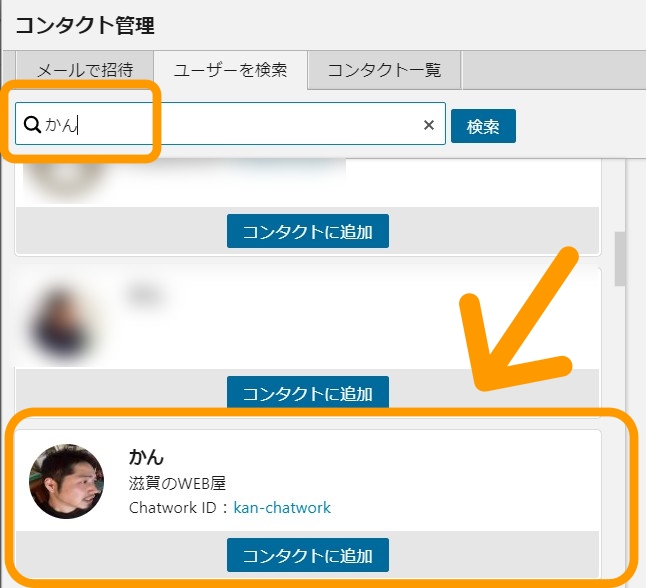The height and width of the screenshot is (588, 646).
Task: Click the results list scrollbar thumb
Action: (620, 258)
